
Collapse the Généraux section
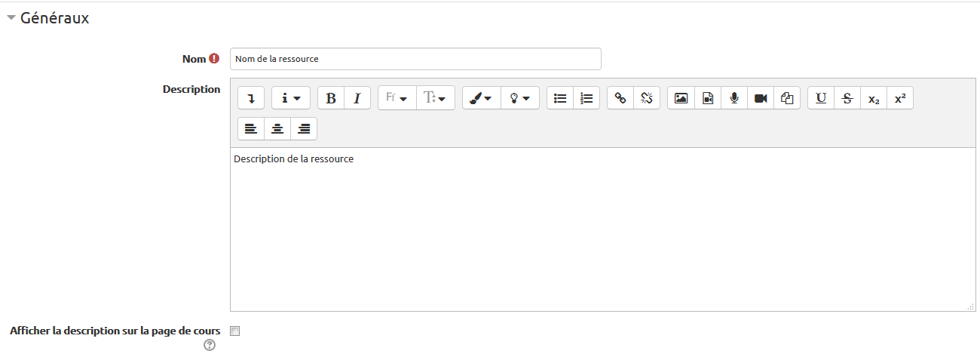tap(11, 19)
